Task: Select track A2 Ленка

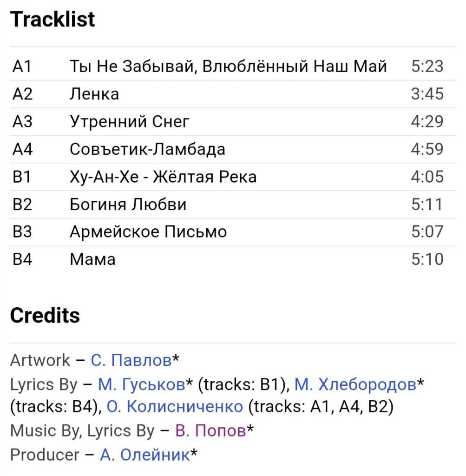Action: [233, 94]
